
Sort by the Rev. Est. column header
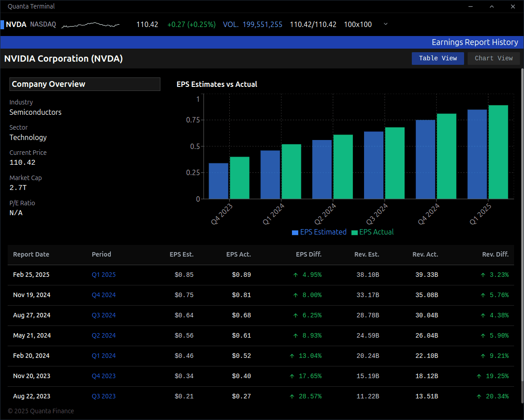pyautogui.click(x=367, y=254)
